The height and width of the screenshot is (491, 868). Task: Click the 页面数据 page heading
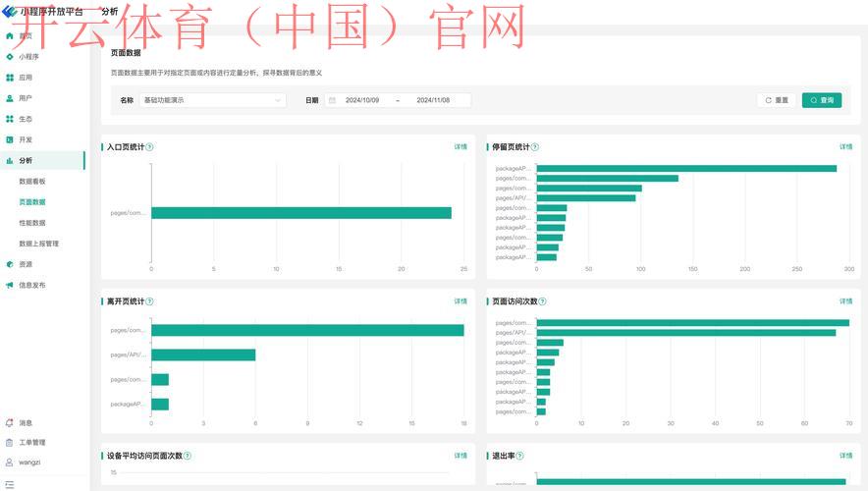coord(126,53)
